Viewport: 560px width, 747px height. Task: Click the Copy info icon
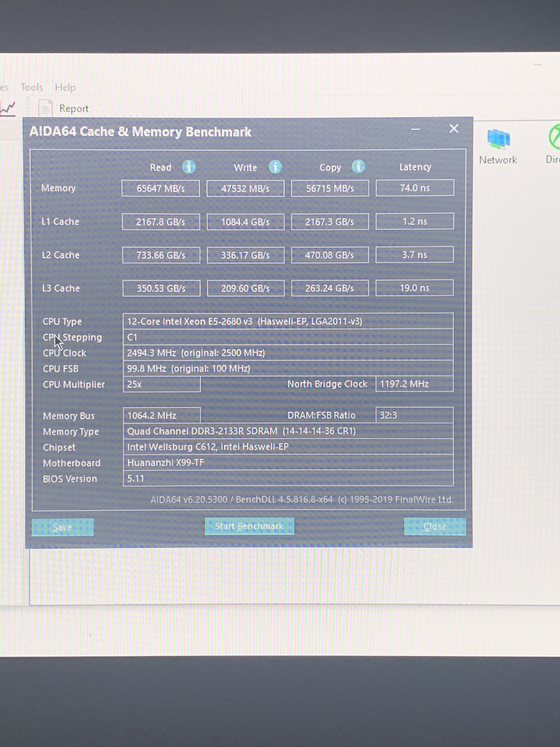point(358,167)
